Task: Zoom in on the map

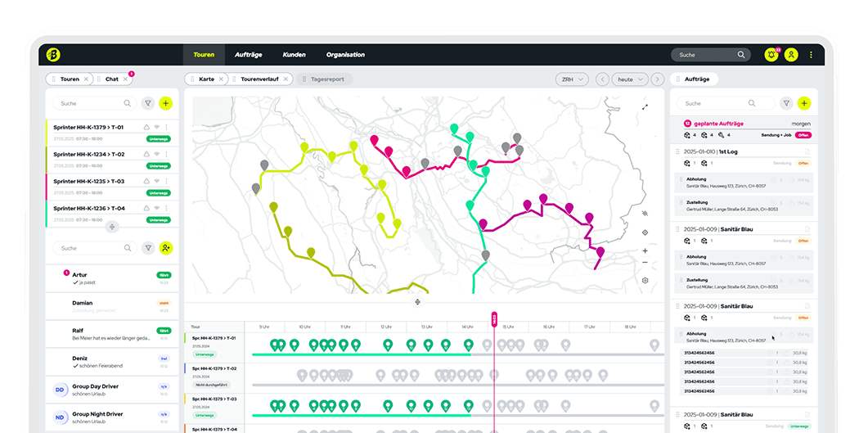Action: [645, 250]
